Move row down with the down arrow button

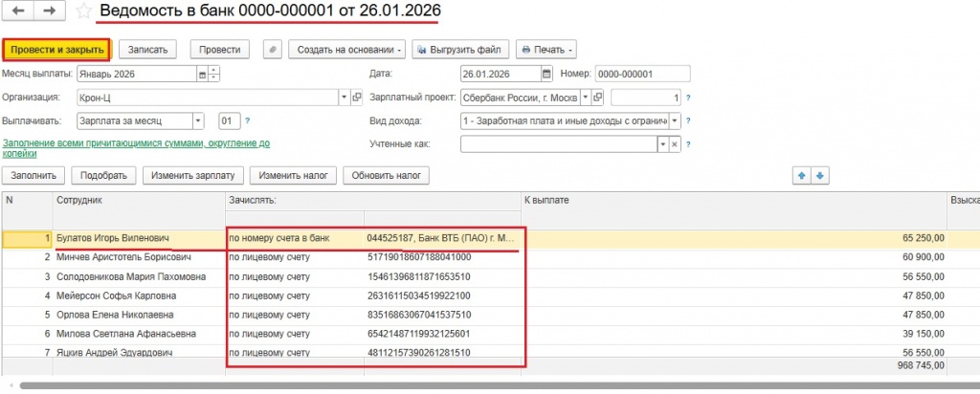(819, 175)
